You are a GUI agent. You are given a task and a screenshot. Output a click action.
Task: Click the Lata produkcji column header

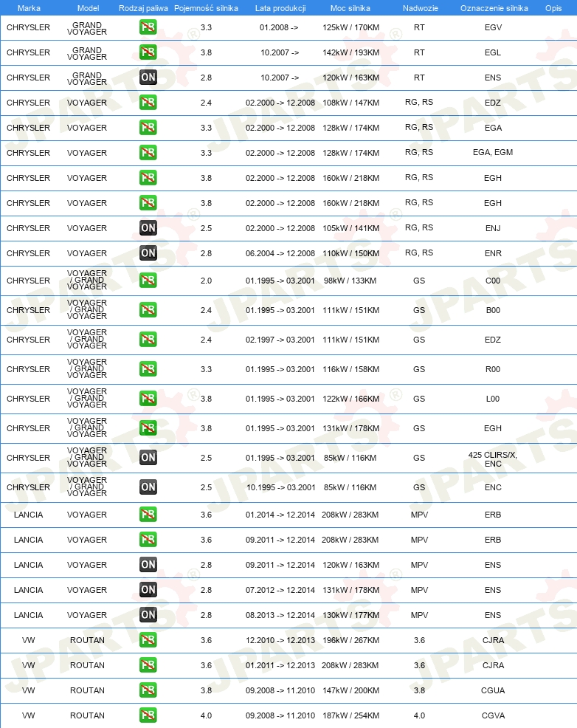tap(280, 8)
